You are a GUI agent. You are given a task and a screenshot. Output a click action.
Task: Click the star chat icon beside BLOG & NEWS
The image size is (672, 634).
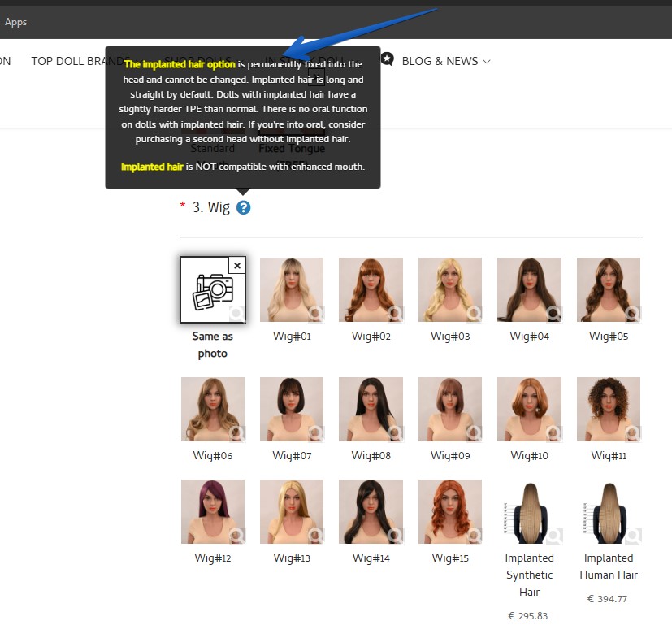point(387,59)
